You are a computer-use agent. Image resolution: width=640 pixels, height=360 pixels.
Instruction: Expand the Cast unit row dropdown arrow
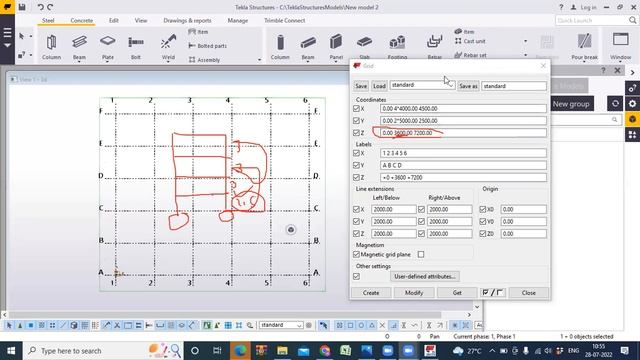point(525,41)
